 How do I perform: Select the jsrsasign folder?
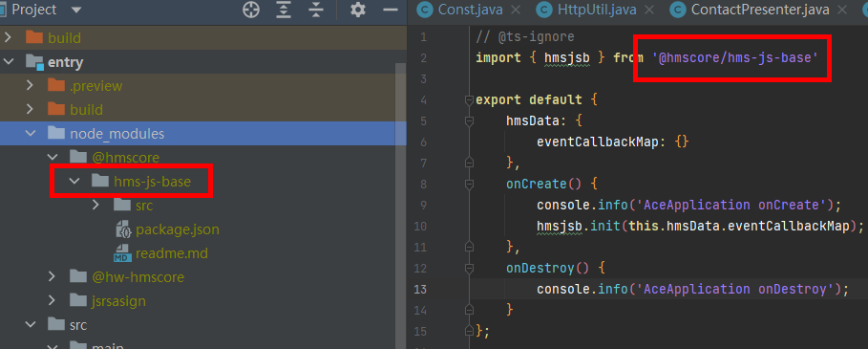click(x=118, y=301)
